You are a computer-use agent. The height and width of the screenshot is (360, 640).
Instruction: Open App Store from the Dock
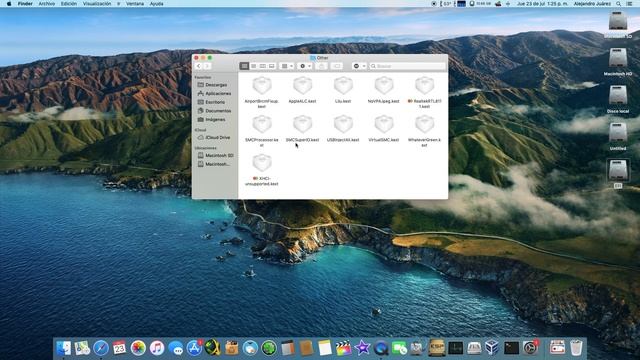194,348
